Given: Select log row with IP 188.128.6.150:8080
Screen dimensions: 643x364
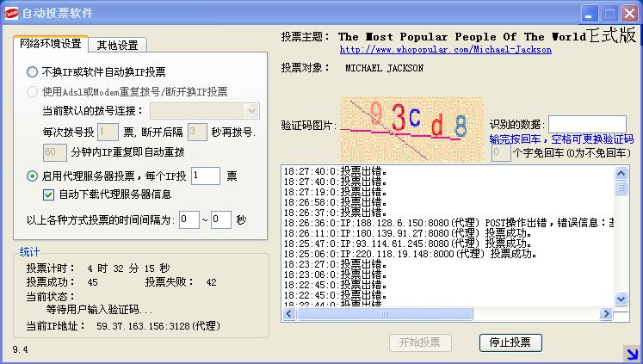Looking at the screenshot, I should 448,223.
